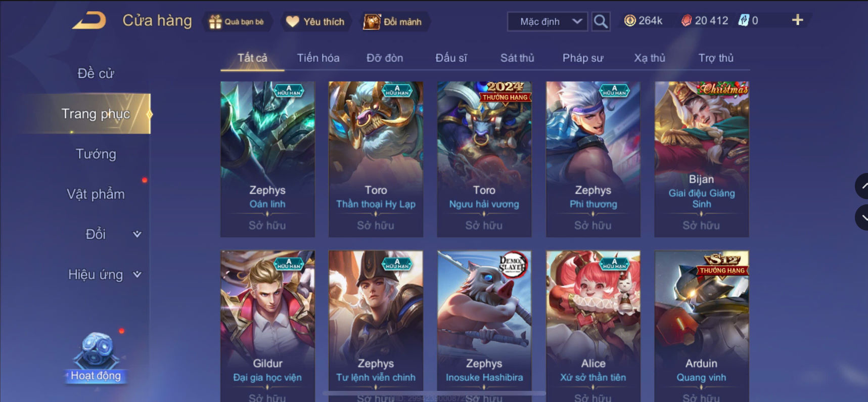Open Yêu thích heart favorites

click(x=292, y=22)
